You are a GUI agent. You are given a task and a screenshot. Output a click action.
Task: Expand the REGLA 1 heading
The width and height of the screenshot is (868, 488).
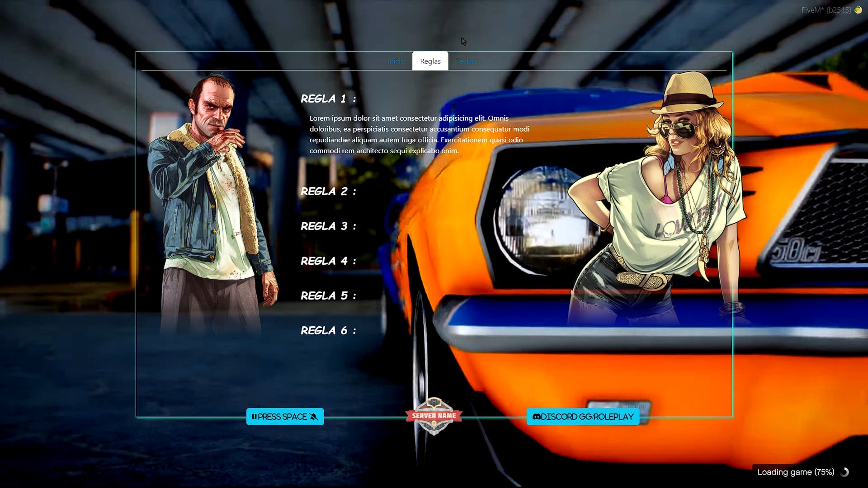[x=328, y=99]
